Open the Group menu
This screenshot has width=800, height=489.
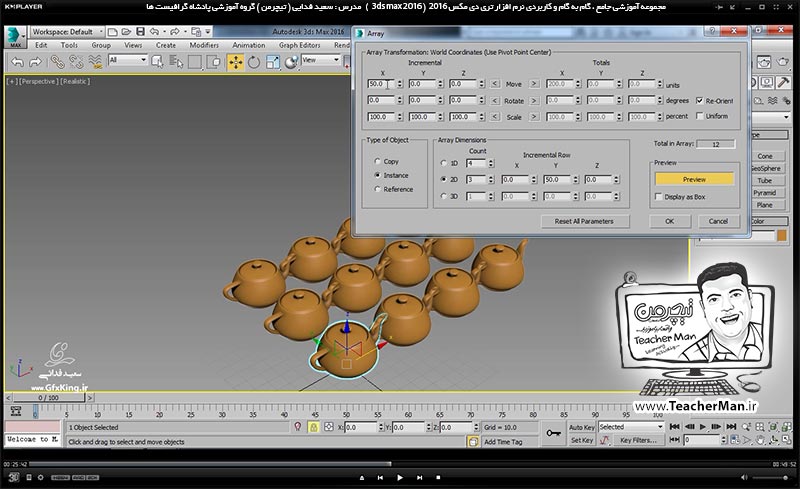(x=101, y=45)
